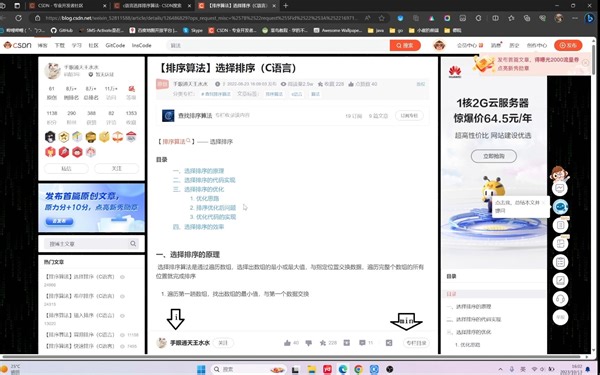Click the 私信 button in profile card
Screen dimensions: 600x375
coord(66,168)
